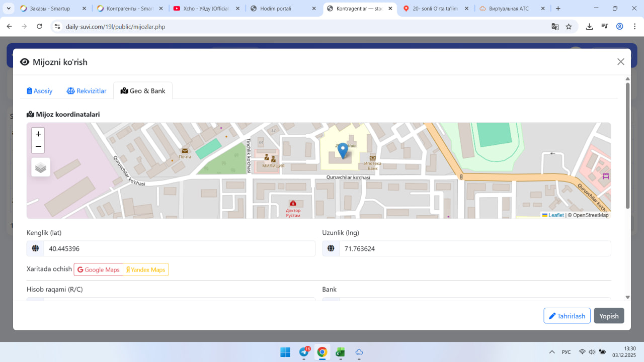Open the media controls icon in toolbar
This screenshot has height=362, width=644.
(x=605, y=27)
